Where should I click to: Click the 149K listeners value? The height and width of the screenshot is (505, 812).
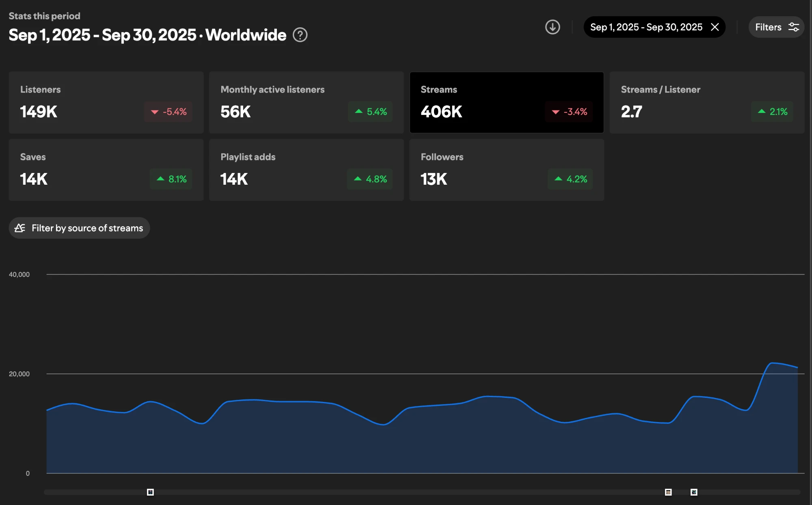[39, 112]
